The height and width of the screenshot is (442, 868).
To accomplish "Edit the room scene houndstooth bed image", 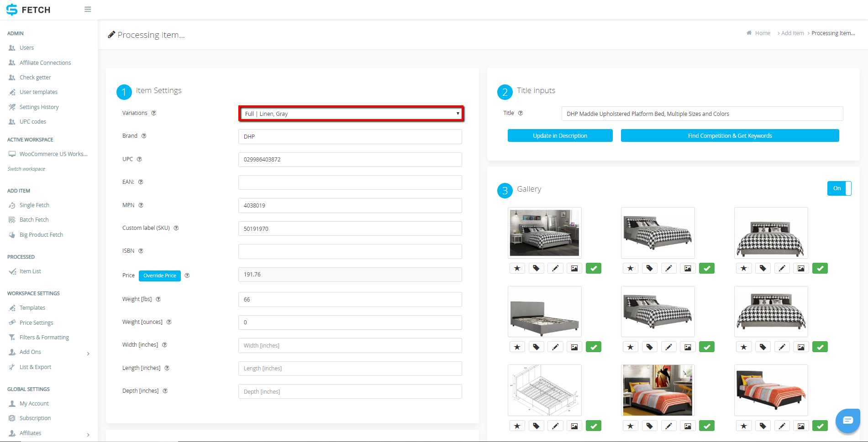I will coord(555,268).
